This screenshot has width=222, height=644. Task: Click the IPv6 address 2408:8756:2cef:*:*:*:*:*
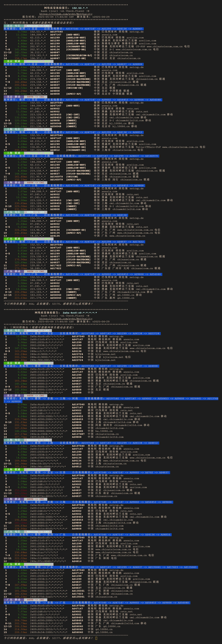click(49, 597)
